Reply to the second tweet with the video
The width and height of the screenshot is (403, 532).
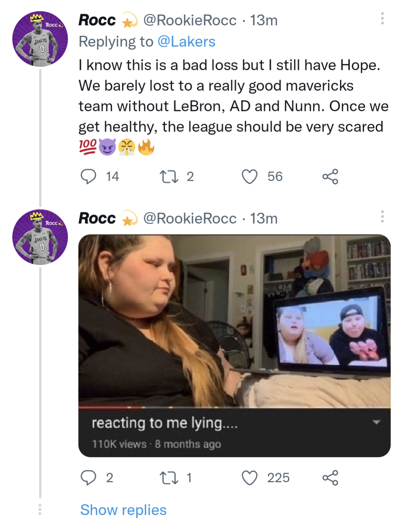coord(89,477)
